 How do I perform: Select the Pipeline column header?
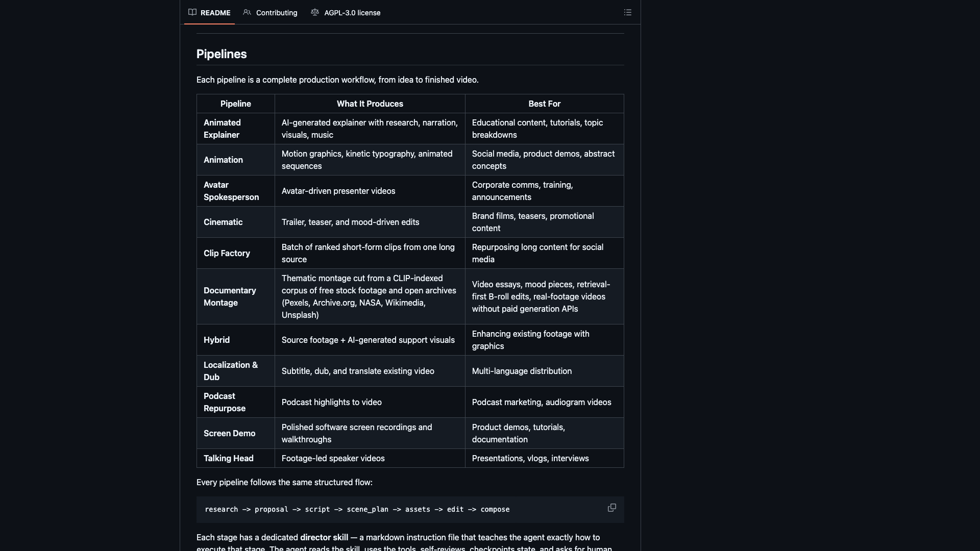click(x=236, y=104)
